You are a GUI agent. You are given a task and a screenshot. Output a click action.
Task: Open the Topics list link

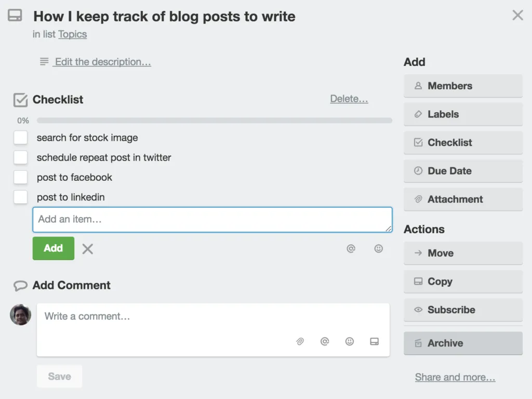[72, 34]
